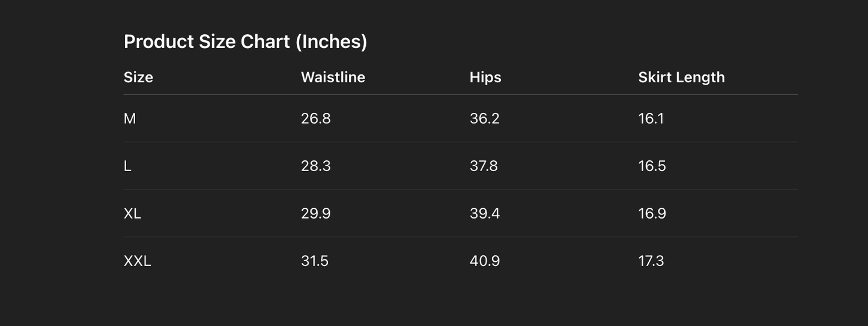Image resolution: width=868 pixels, height=326 pixels.
Task: Click the 28.3 waistline value
Action: [316, 166]
